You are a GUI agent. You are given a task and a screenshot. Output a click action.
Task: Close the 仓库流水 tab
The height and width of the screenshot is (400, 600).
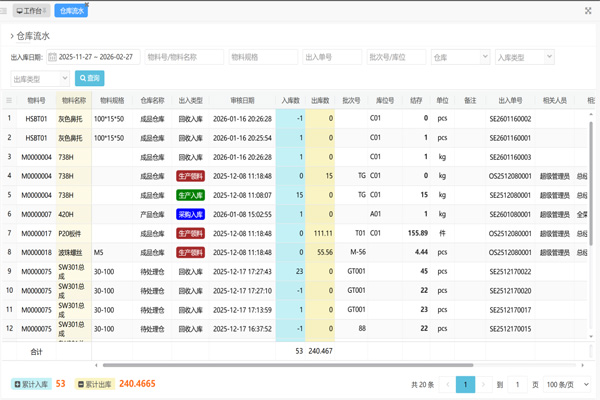86,5
